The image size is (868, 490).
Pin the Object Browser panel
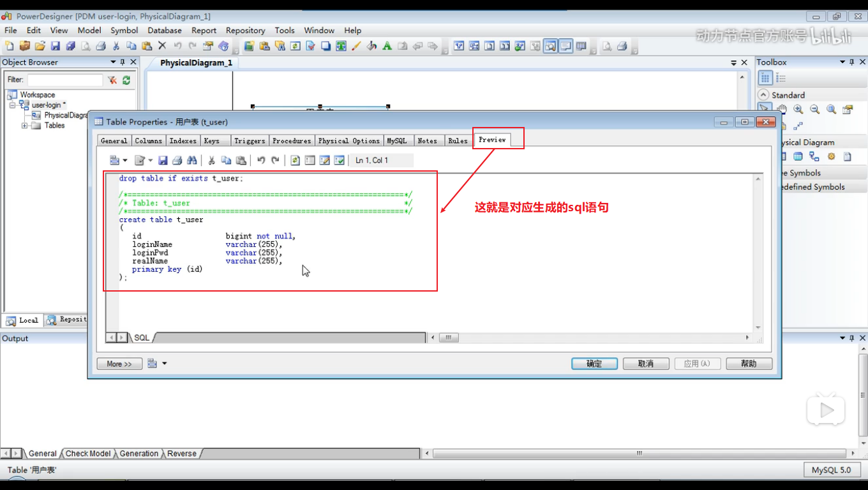coord(123,62)
